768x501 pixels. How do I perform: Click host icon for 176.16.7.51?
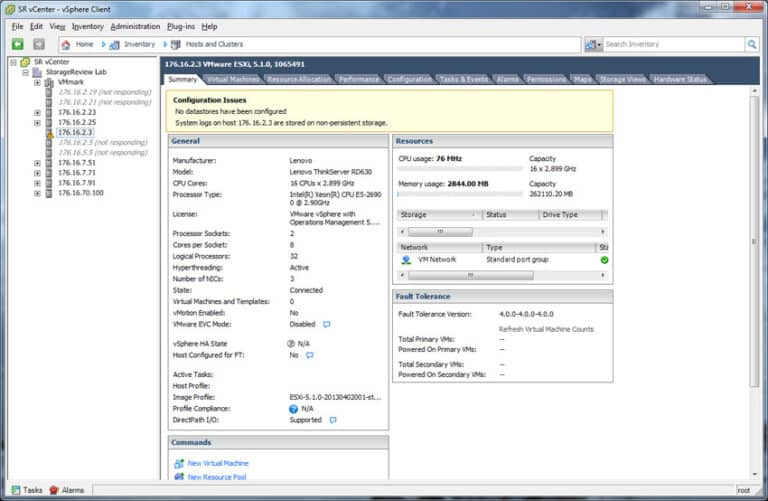click(x=49, y=163)
